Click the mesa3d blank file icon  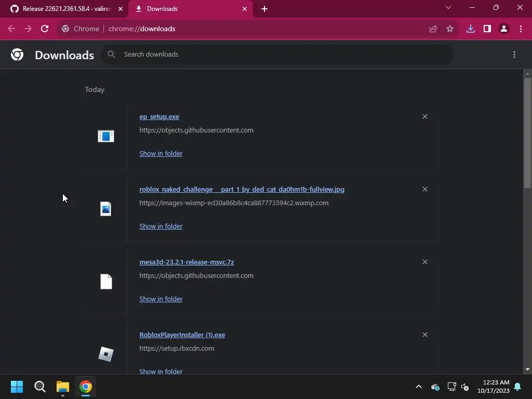click(x=106, y=282)
